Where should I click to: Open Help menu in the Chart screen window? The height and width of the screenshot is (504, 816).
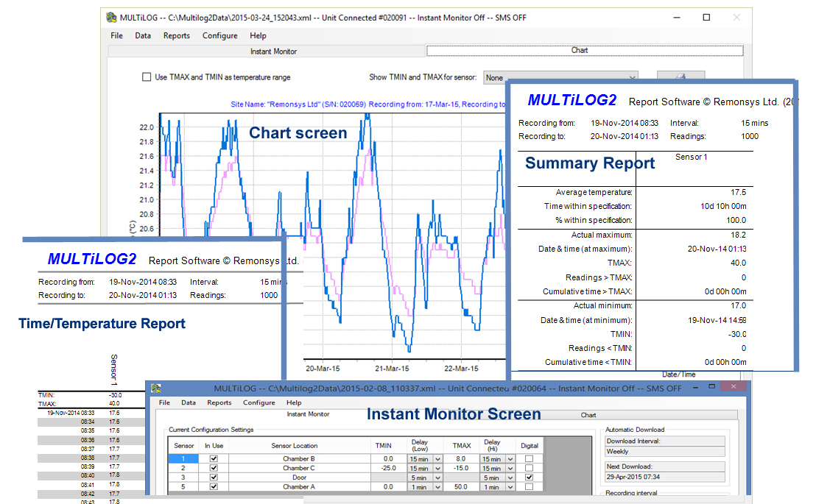tap(258, 35)
